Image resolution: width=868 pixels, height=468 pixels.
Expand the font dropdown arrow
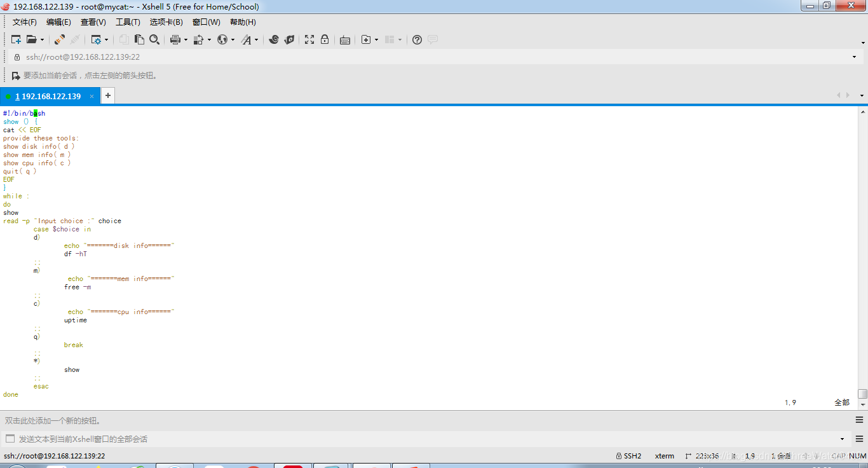(256, 39)
